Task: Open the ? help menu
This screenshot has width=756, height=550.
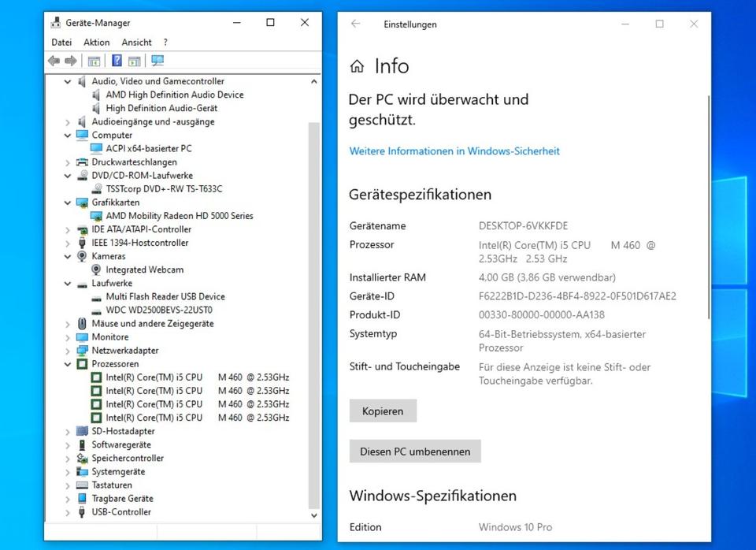Action: [x=165, y=43]
